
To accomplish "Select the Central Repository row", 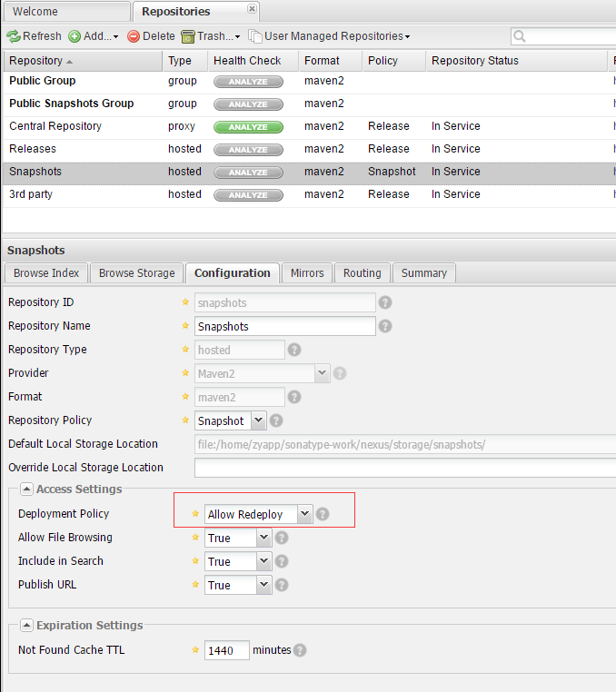I will pos(309,126).
